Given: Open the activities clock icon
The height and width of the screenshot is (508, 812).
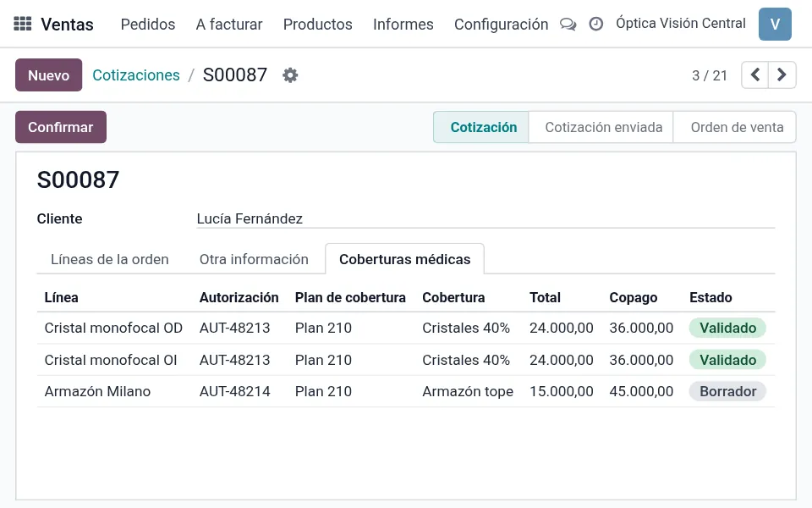Looking at the screenshot, I should [x=596, y=24].
